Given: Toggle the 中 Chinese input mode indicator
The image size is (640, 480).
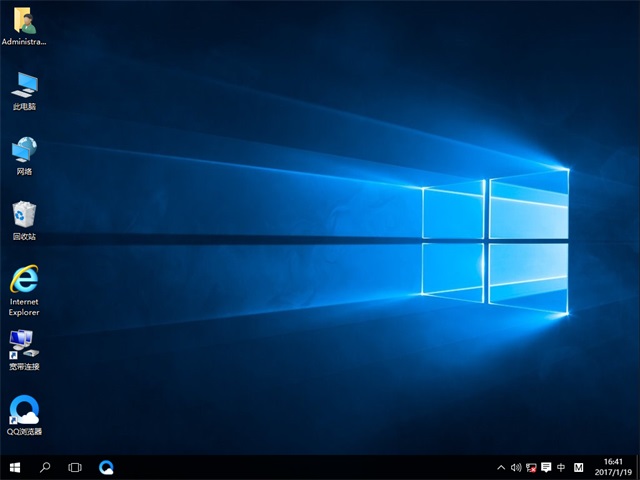Looking at the screenshot, I should coord(561,467).
